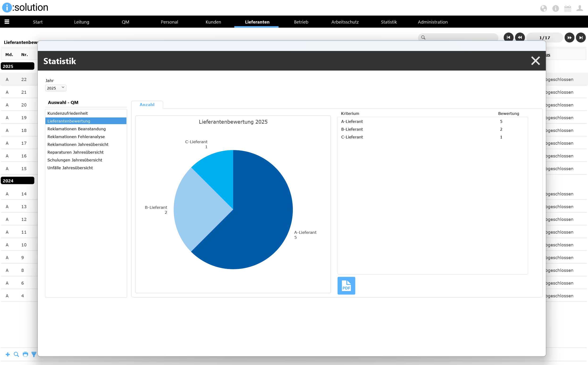The height and width of the screenshot is (365, 588).
Task: Select Kundenzufriedenheit in the list
Action: (67, 113)
